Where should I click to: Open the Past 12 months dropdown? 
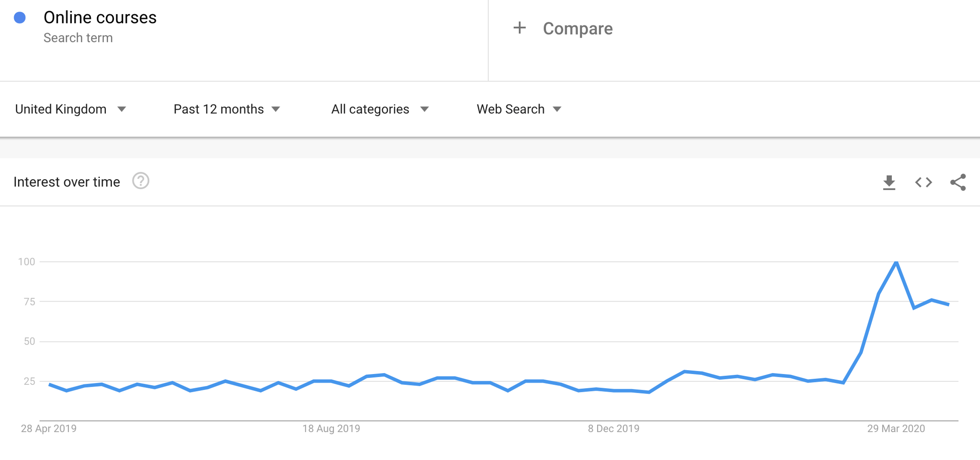coord(227,109)
